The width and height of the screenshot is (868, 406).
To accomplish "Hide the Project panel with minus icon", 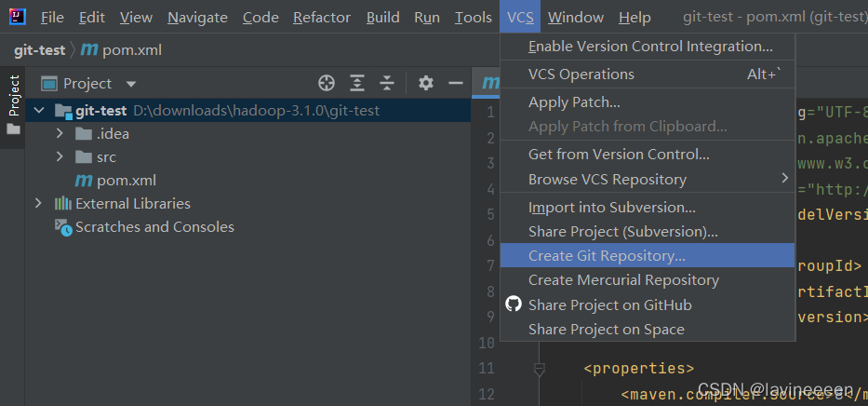I will pyautogui.click(x=456, y=83).
